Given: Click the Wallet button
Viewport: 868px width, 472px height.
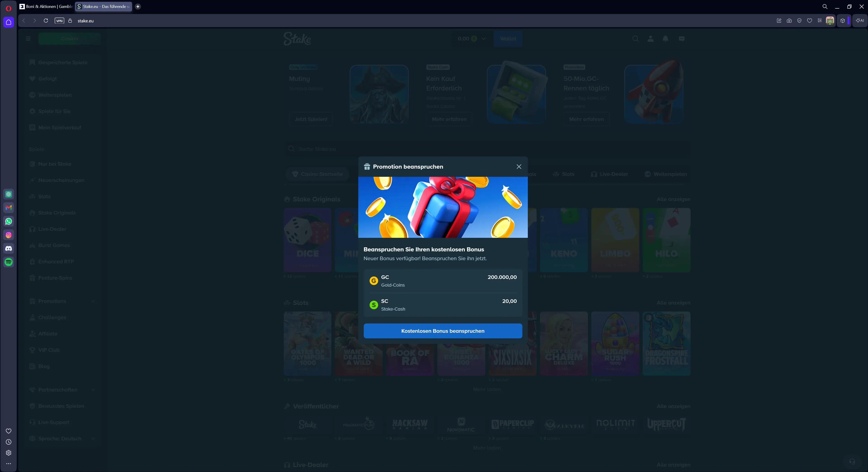Looking at the screenshot, I should 508,39.
